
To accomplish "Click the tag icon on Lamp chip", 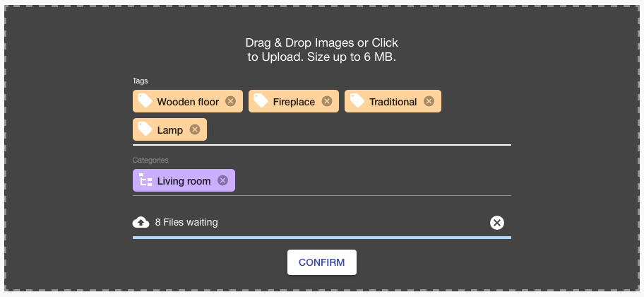I will tap(145, 129).
